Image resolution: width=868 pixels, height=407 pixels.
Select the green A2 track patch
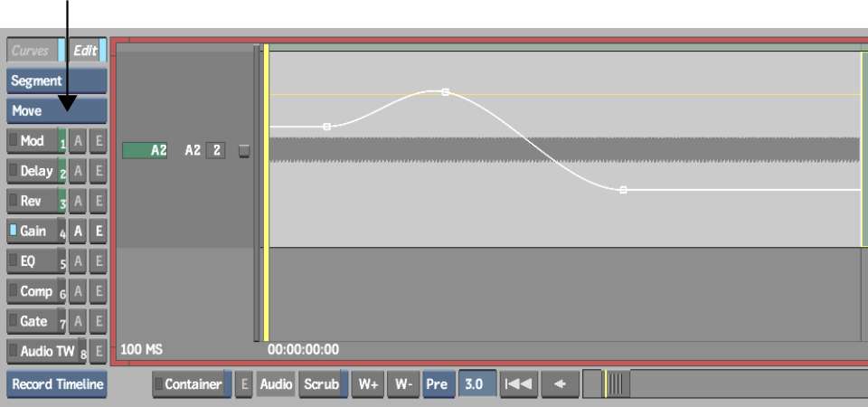click(145, 150)
